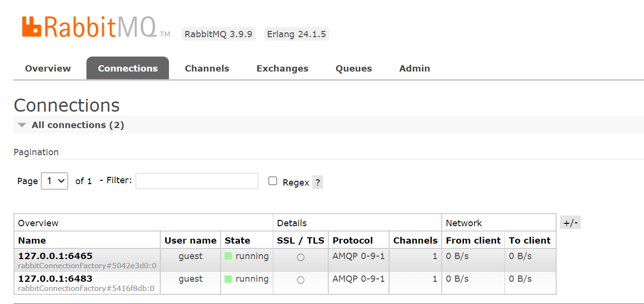644x304 pixels.
Task: Open connection 127.0.0.1:6465 details
Action: pyautogui.click(x=55, y=256)
